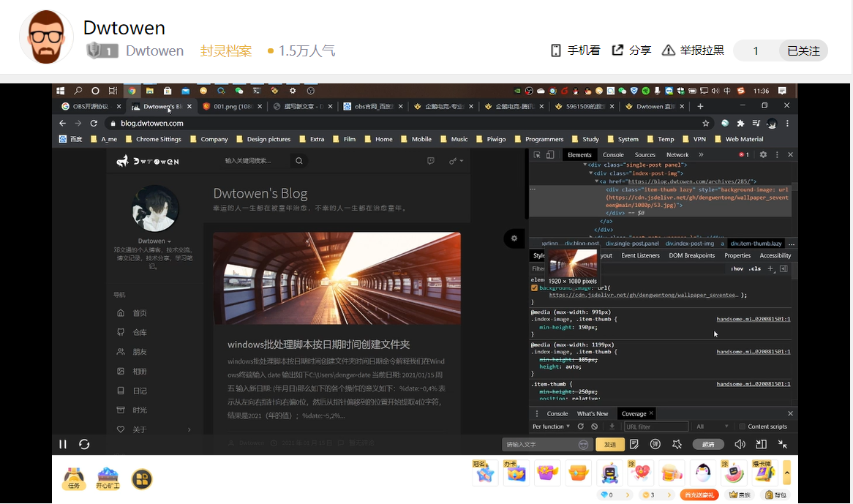
Task: Click the pin icon in player bar
Action: pos(677,444)
